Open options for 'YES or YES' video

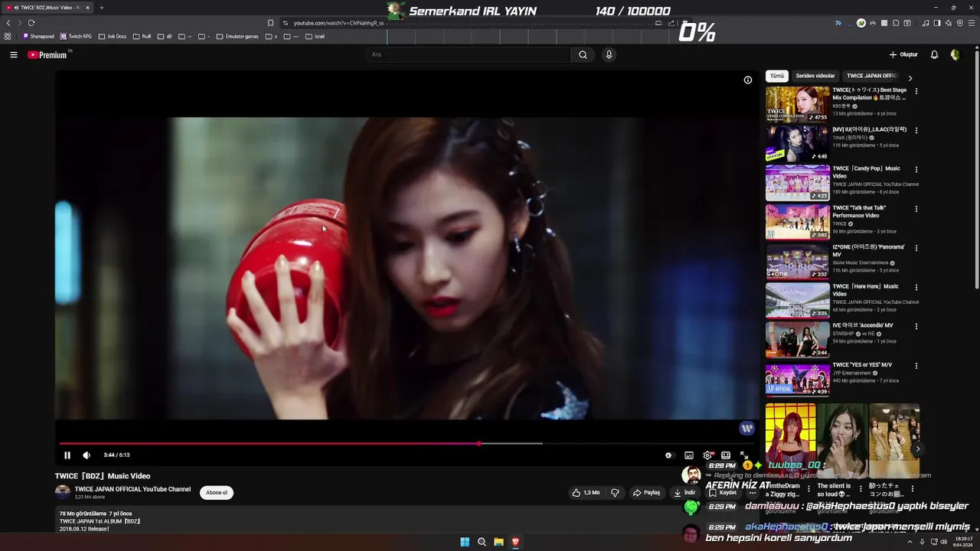[916, 366]
